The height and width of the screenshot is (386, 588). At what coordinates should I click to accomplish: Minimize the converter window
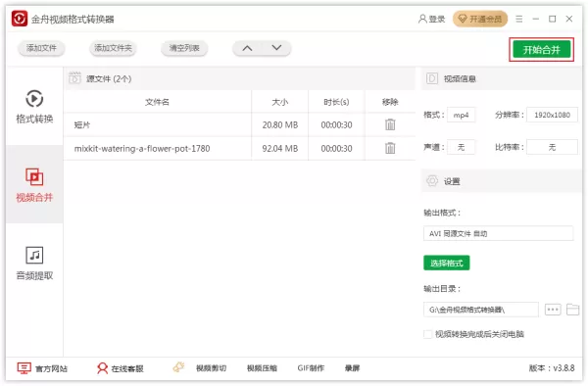click(535, 19)
